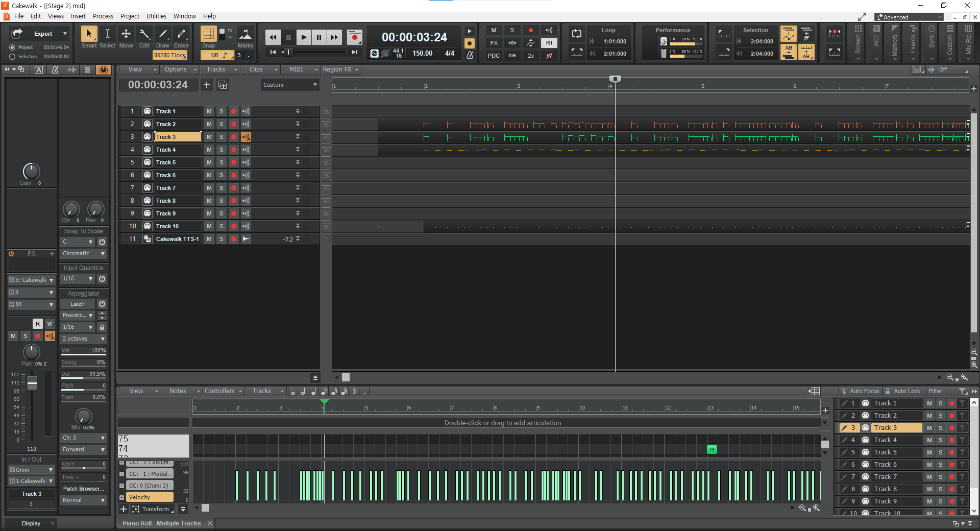Mute Track 2 in track view

[x=209, y=124]
